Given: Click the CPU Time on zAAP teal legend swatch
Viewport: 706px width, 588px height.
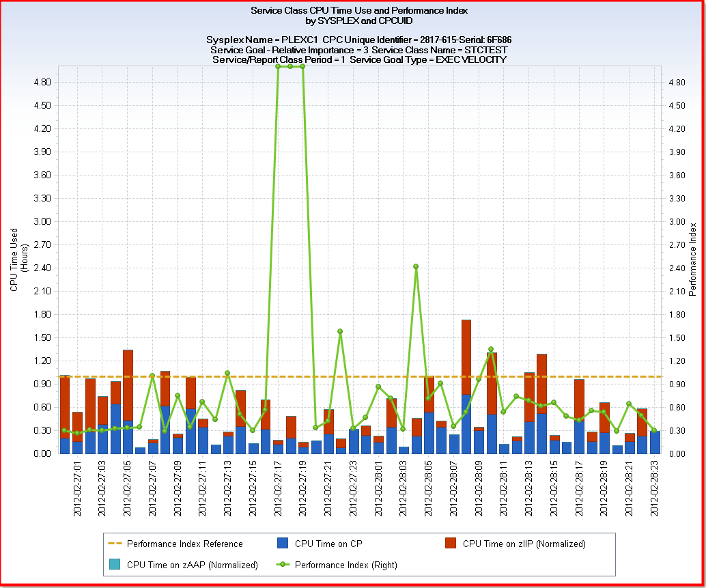Looking at the screenshot, I should (115, 564).
